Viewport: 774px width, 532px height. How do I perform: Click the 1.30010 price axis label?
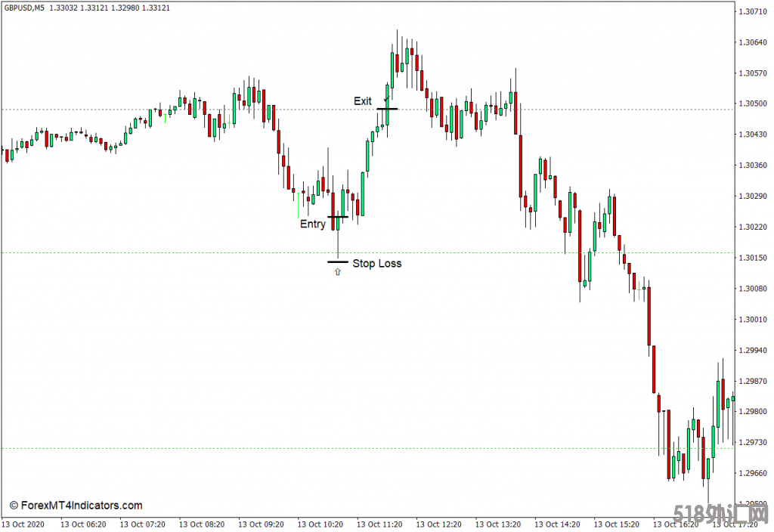click(753, 320)
